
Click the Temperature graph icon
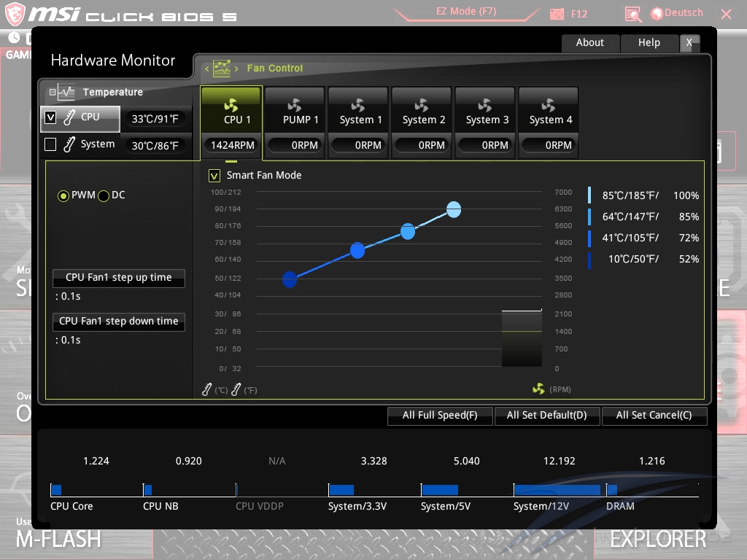[x=66, y=92]
